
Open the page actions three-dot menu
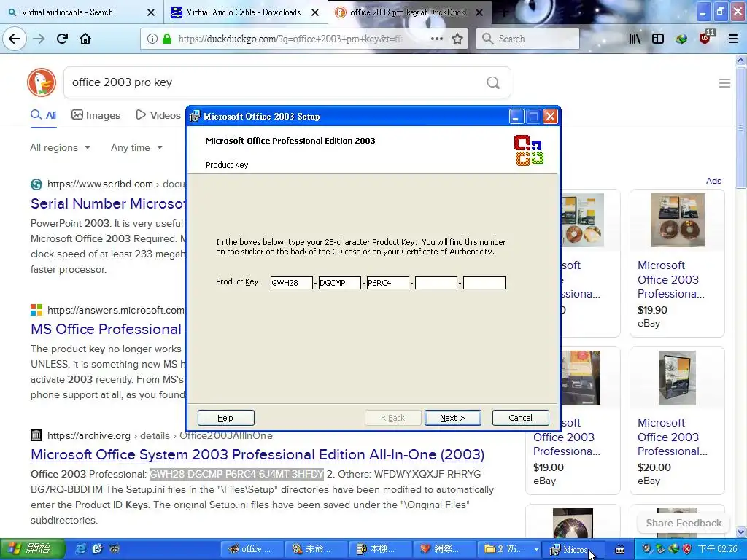click(x=437, y=39)
